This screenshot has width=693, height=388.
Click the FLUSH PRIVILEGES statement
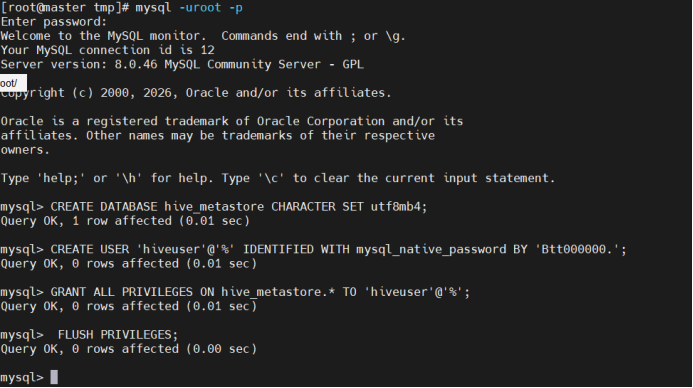coord(118,335)
